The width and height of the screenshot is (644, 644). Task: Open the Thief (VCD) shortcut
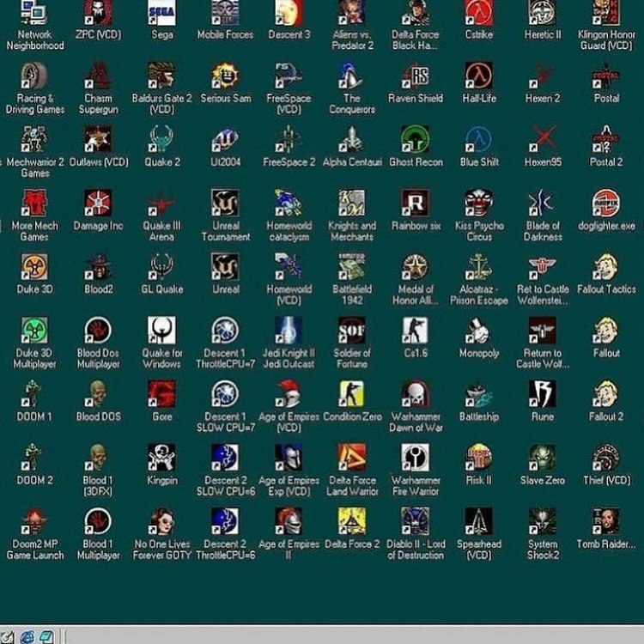[606, 458]
